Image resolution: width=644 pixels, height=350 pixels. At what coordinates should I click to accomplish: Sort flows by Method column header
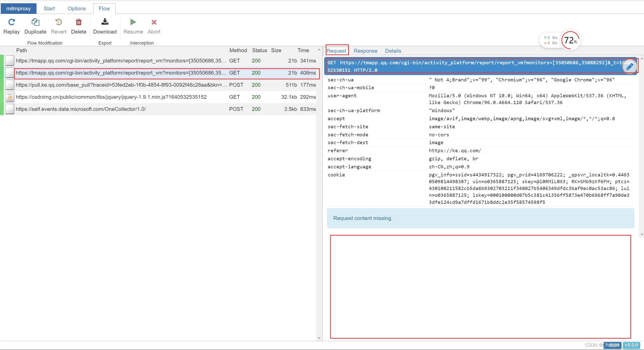(238, 50)
